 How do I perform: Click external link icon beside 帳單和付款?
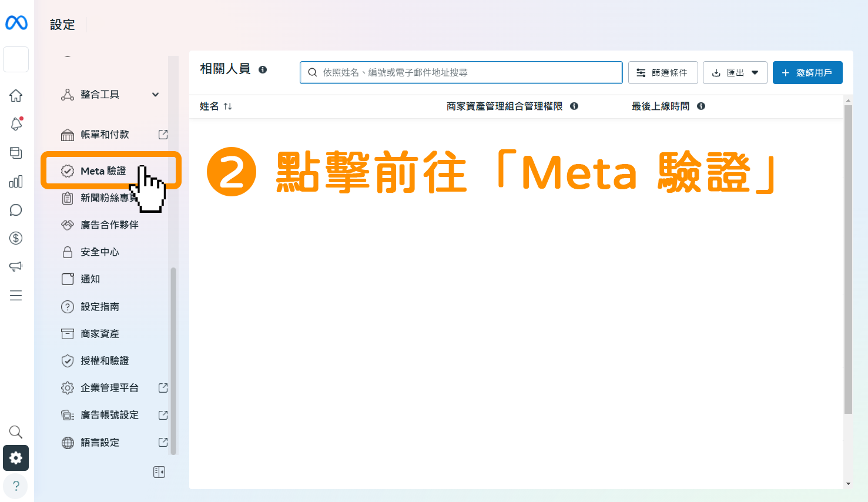point(163,135)
